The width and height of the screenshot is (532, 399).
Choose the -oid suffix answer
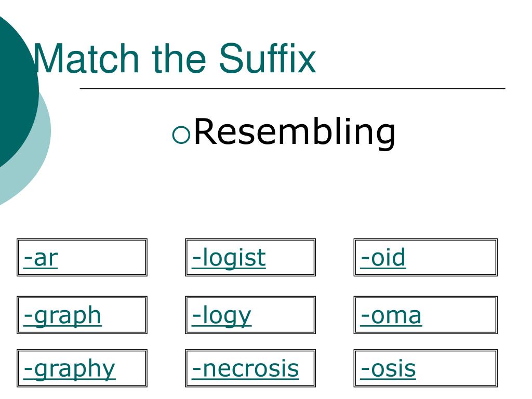tap(383, 258)
